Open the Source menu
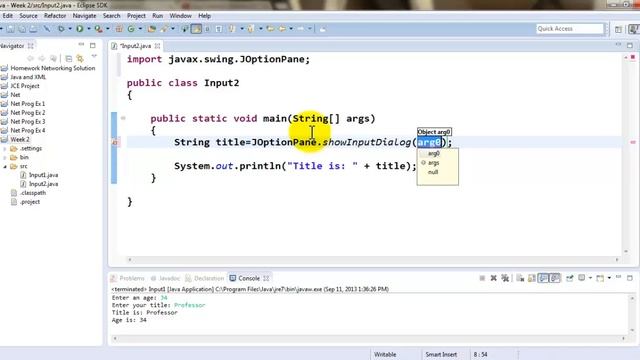Image resolution: width=640 pixels, height=360 pixels. pyautogui.click(x=28, y=16)
